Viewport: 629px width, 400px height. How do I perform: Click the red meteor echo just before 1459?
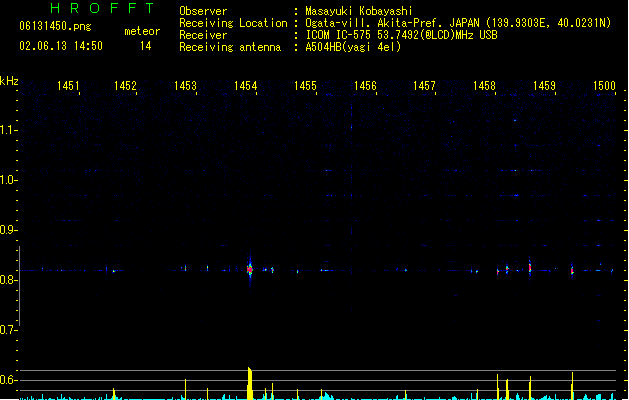point(530,268)
